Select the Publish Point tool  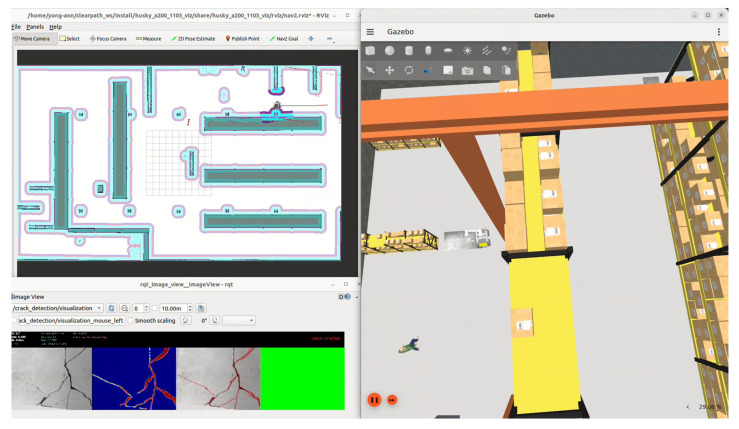pos(242,39)
